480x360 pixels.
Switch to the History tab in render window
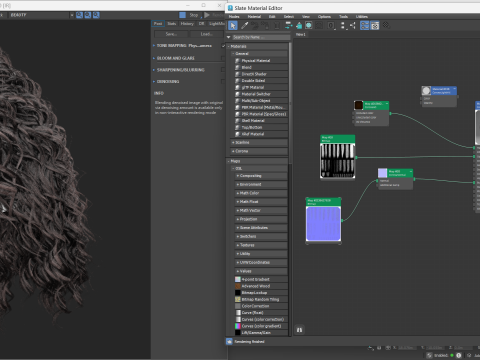click(x=187, y=24)
